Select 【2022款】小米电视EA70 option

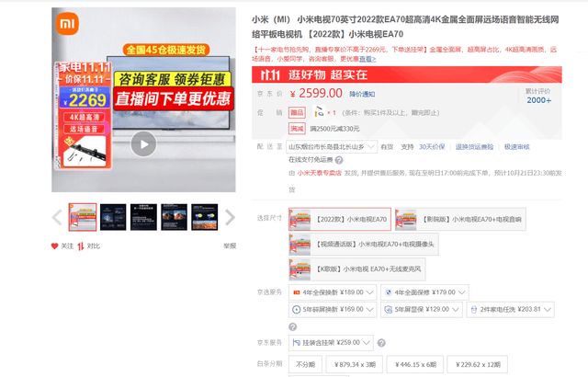point(340,219)
